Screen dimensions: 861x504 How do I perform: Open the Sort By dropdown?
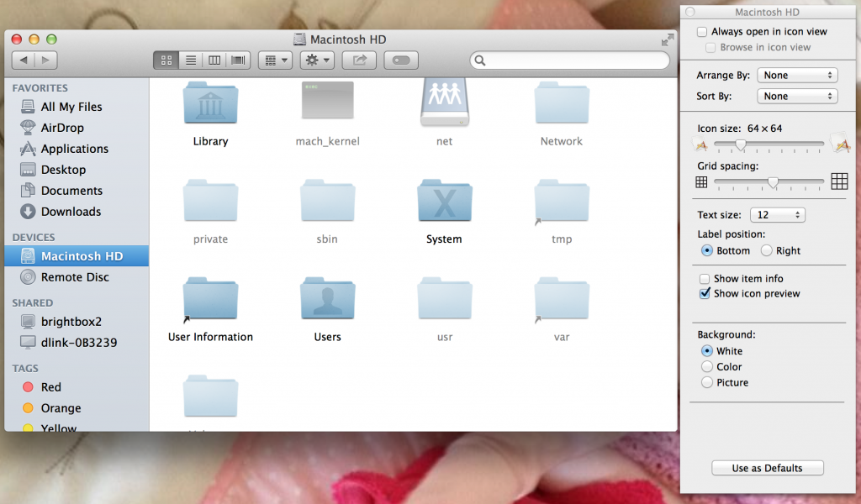[x=797, y=96]
